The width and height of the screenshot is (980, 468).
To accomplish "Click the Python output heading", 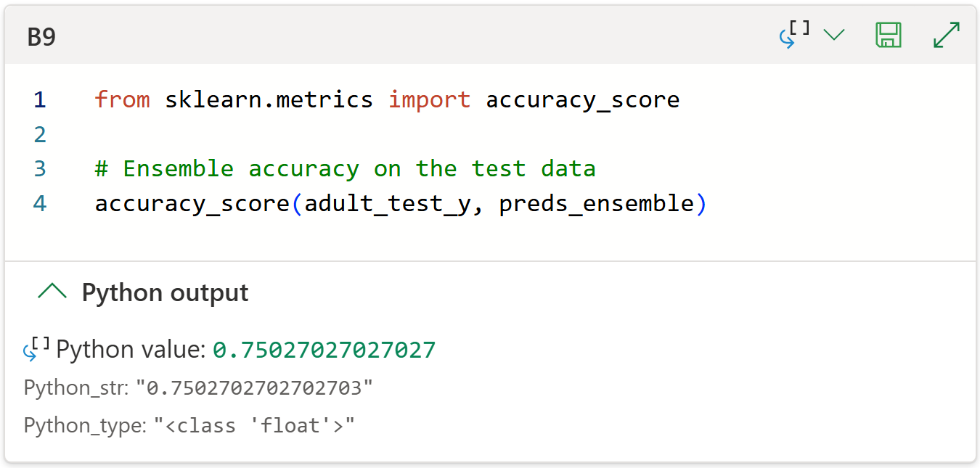I will (165, 292).
